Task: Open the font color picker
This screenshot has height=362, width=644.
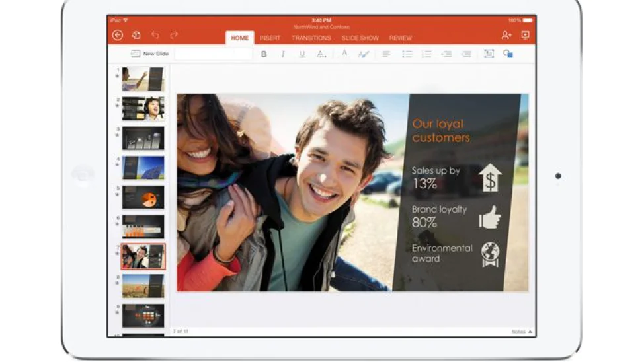Action: (344, 54)
